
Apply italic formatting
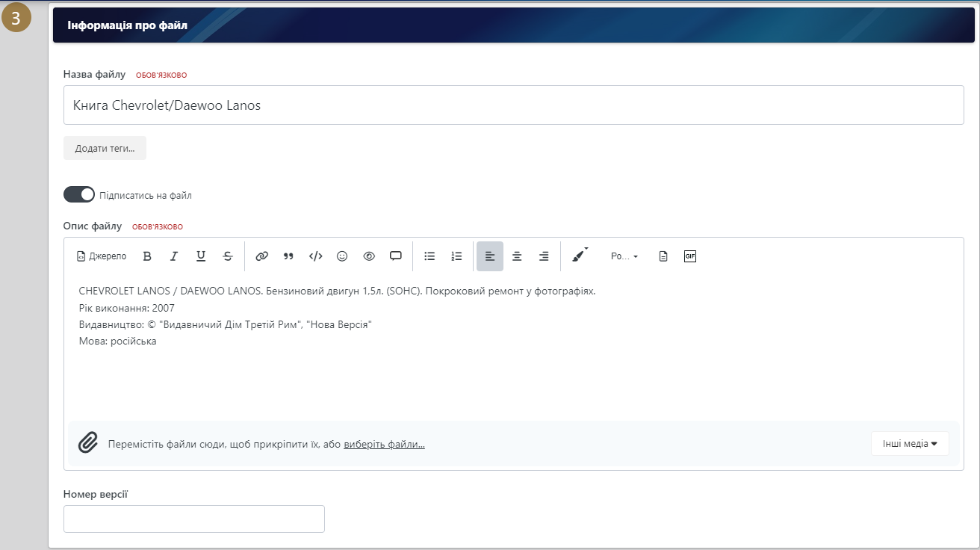[174, 256]
